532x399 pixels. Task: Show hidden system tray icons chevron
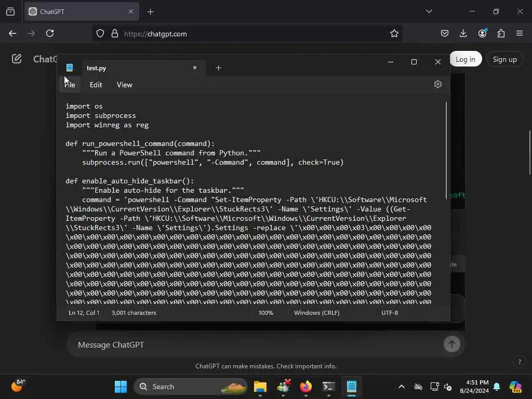[x=402, y=387]
